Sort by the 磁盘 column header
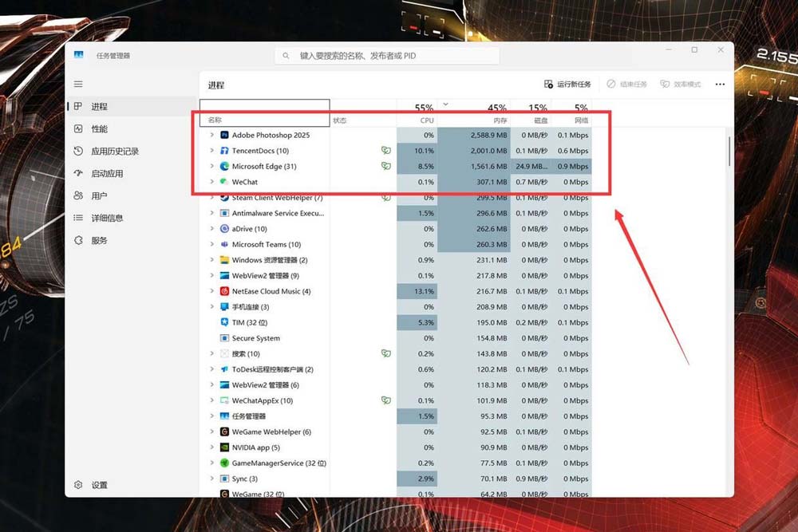The image size is (798, 532). pyautogui.click(x=531, y=113)
